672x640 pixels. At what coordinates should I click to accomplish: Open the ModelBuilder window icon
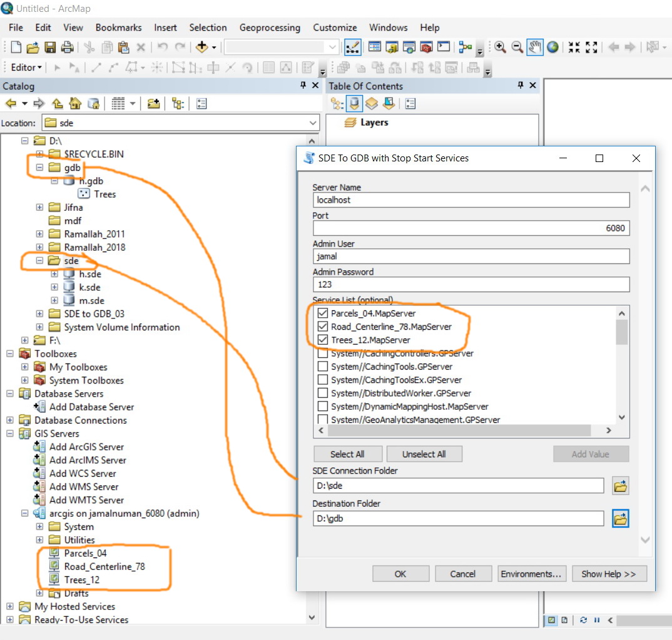465,47
